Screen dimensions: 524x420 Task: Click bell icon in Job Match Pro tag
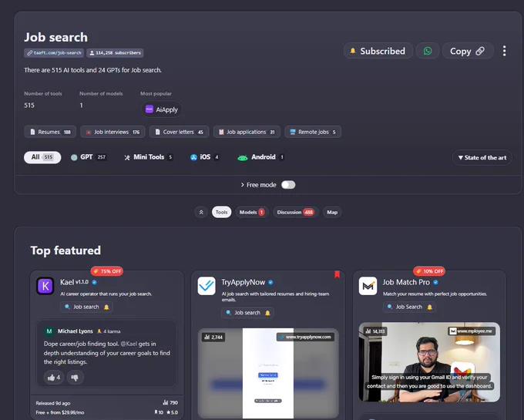click(x=430, y=307)
